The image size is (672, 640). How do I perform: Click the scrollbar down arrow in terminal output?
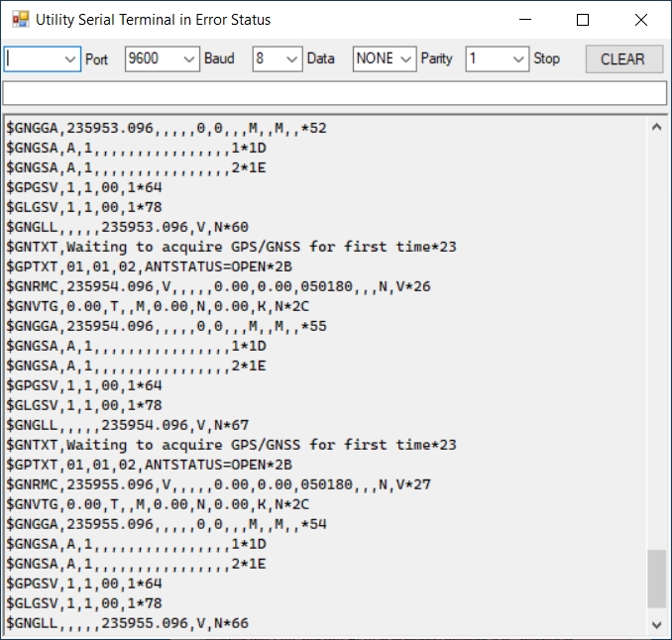pos(656,624)
